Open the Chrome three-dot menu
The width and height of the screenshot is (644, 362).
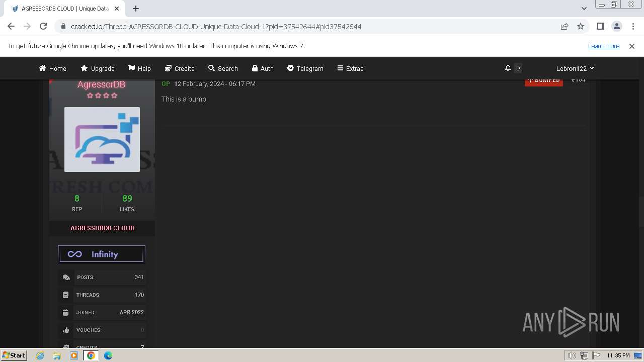[x=632, y=27]
